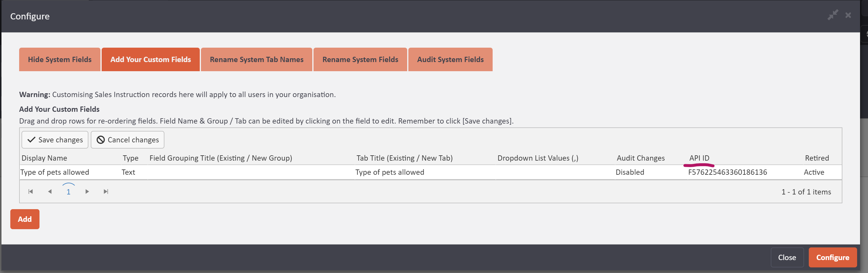Collapse the dialog with the double-arrow icon

(834, 15)
